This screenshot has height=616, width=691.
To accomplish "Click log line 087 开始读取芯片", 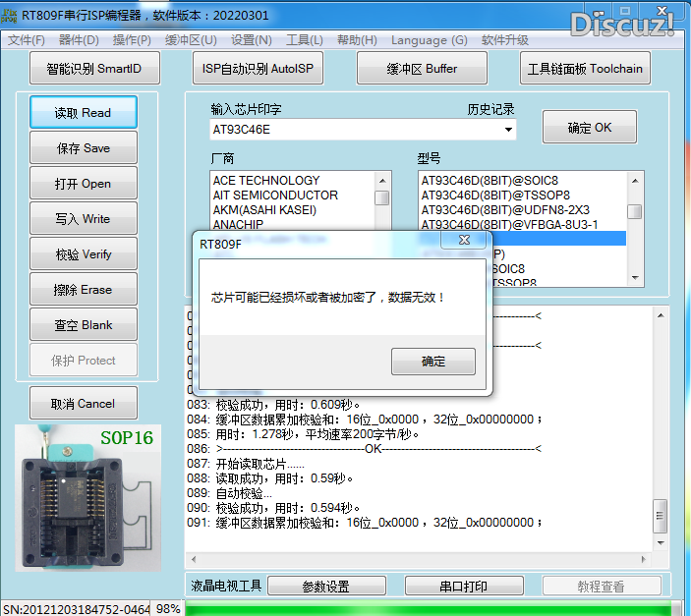I will pyautogui.click(x=246, y=464).
